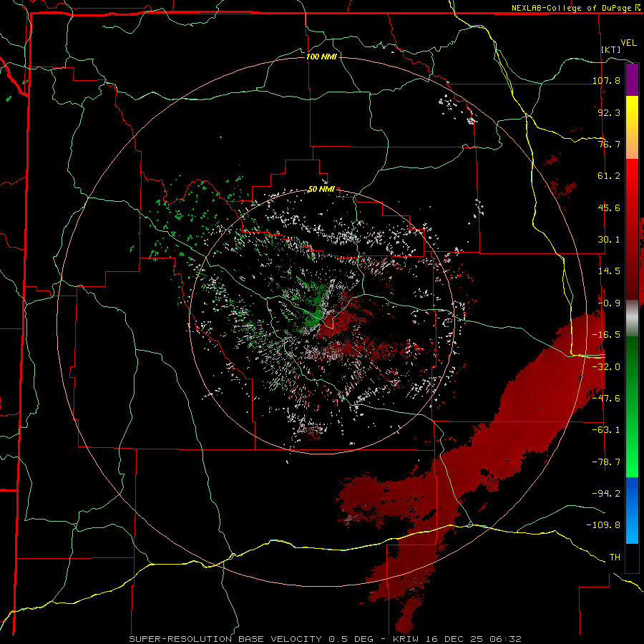Click the VEL legend title
Image resolution: width=644 pixels, height=644 pixels.
click(628, 43)
